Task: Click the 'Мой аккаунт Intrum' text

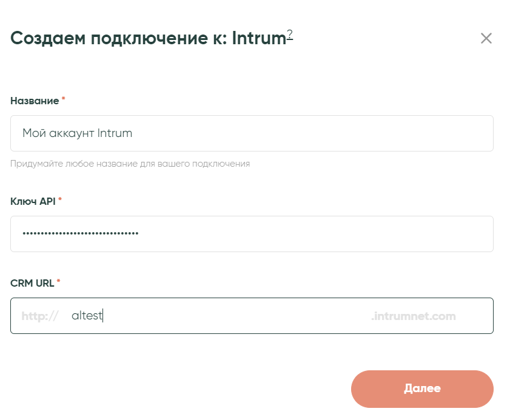Action: coord(77,133)
